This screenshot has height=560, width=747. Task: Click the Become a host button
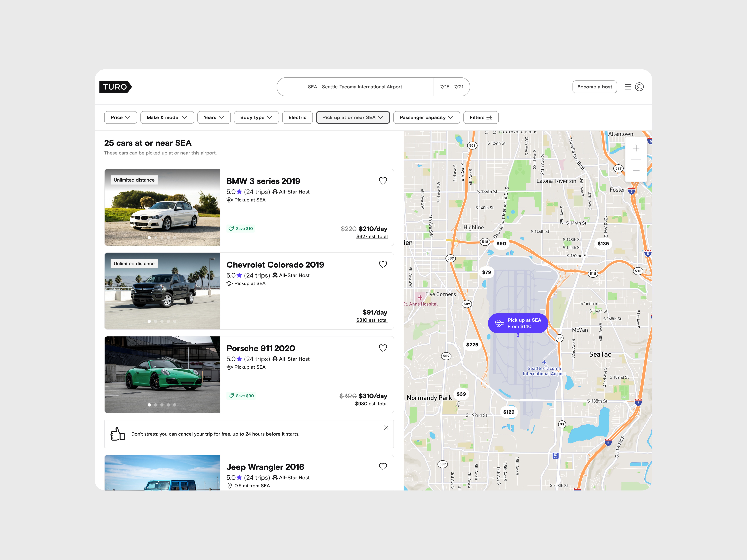(x=594, y=87)
